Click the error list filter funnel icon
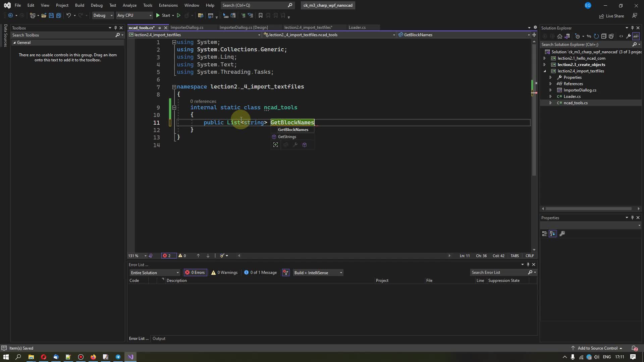Screen dimensions: 644x362 coord(286,273)
